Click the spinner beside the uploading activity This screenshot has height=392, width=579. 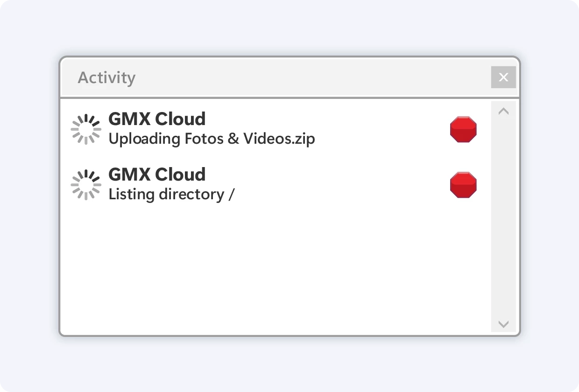pos(86,129)
